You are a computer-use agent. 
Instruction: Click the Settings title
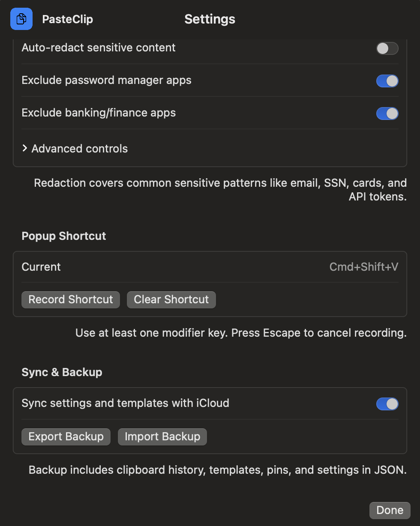click(210, 19)
